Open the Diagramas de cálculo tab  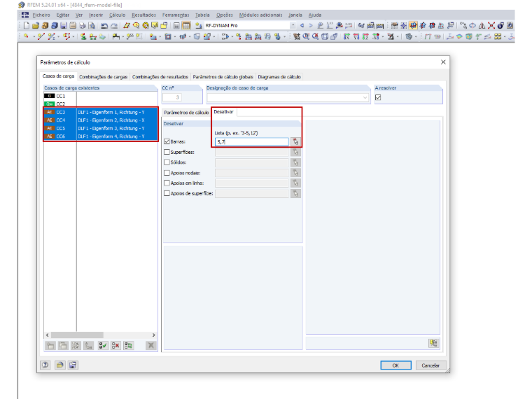279,77
